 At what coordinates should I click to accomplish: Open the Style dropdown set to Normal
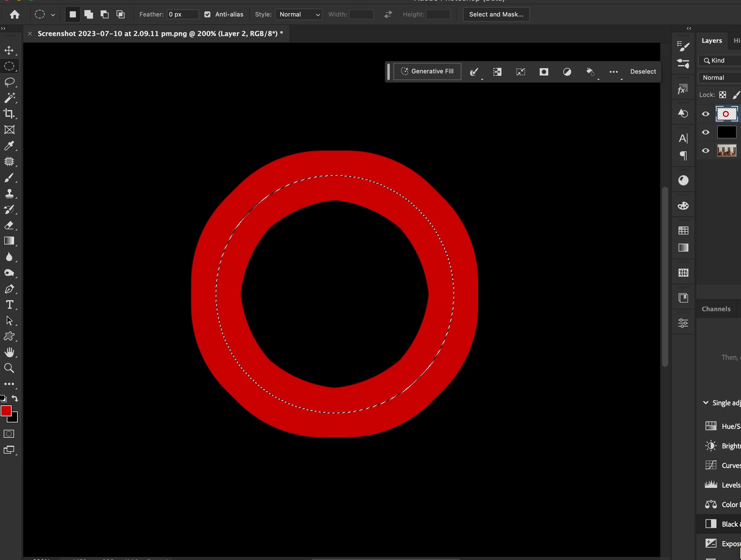(x=299, y=14)
